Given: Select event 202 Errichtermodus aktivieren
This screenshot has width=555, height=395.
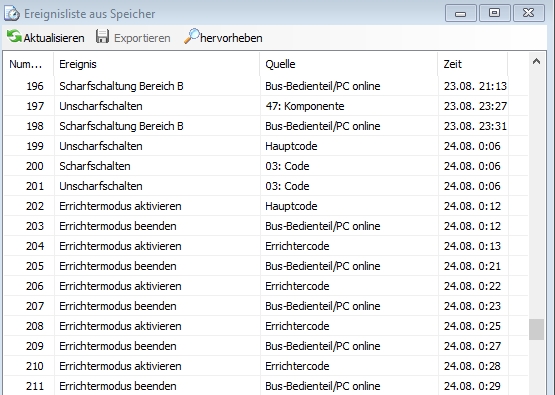Looking at the screenshot, I should 266,206.
